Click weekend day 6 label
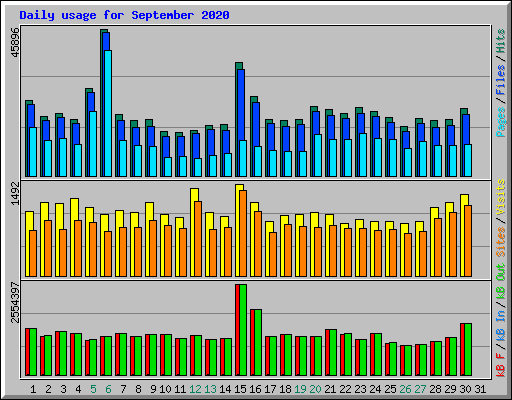 click(108, 389)
